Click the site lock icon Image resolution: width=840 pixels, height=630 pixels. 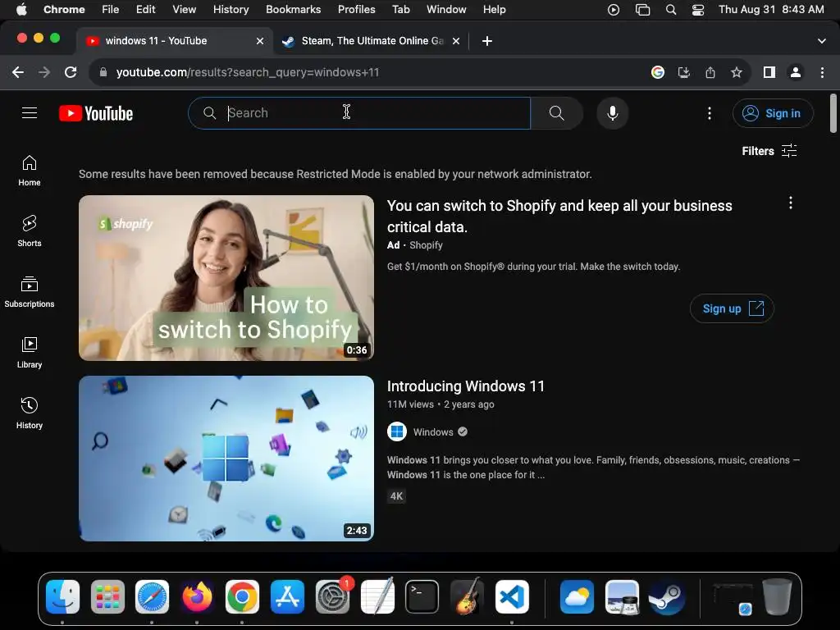(103, 72)
